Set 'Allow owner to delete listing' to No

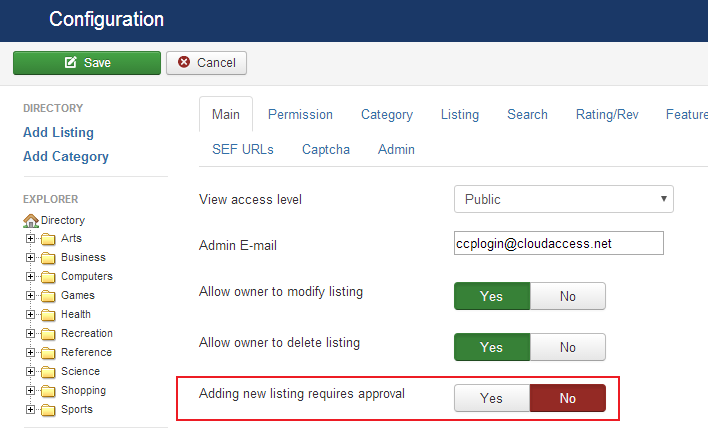click(567, 347)
